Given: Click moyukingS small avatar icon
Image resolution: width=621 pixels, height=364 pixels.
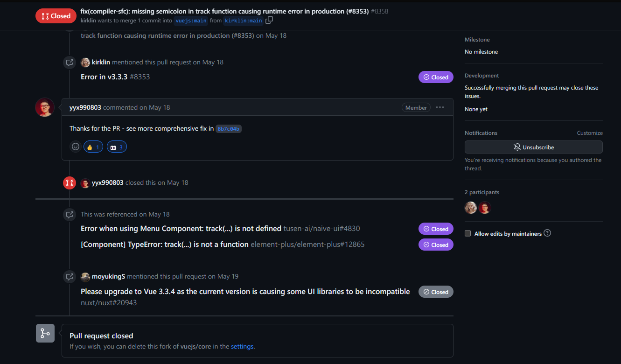Looking at the screenshot, I should (85, 277).
